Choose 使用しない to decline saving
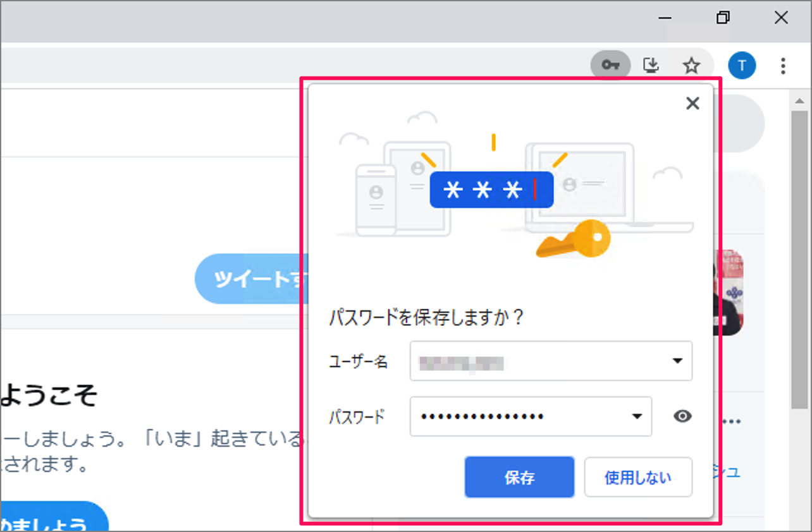The image size is (812, 532). [638, 477]
